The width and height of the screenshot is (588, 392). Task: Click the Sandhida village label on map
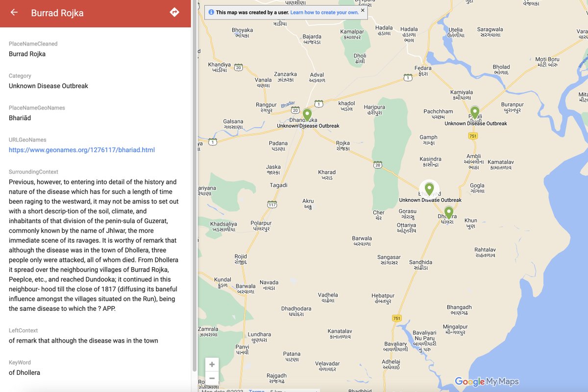point(421,265)
